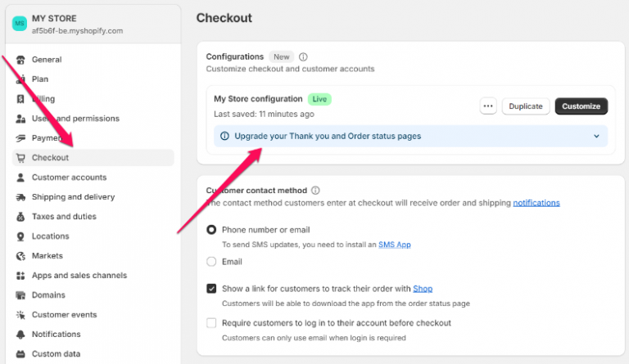Screen dimensions: 629x364
Task: Uncheck Show a link to track order
Action: pos(211,289)
